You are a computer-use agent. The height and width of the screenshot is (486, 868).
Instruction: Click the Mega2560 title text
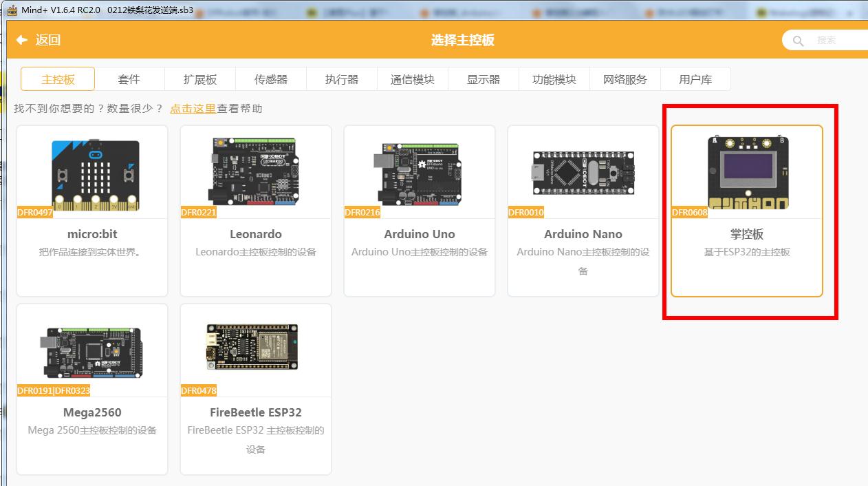point(92,412)
